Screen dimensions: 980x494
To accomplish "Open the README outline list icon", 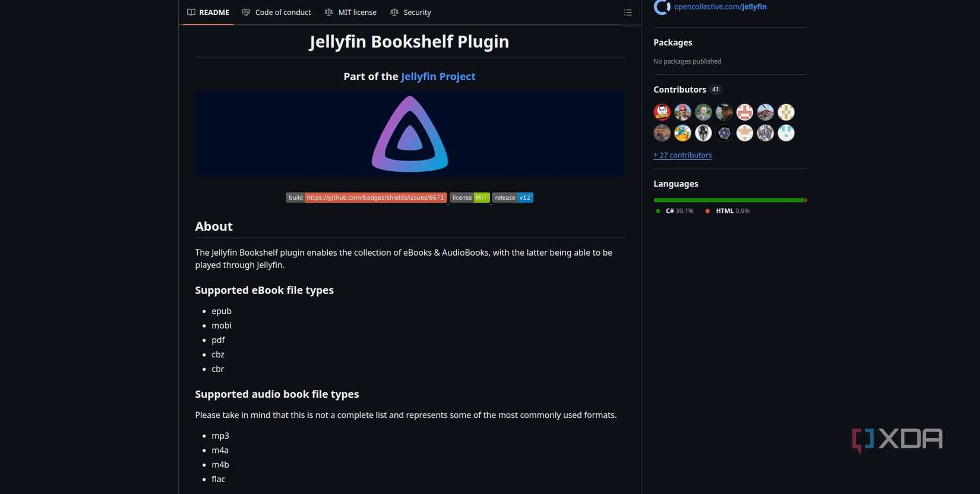I will (x=628, y=12).
